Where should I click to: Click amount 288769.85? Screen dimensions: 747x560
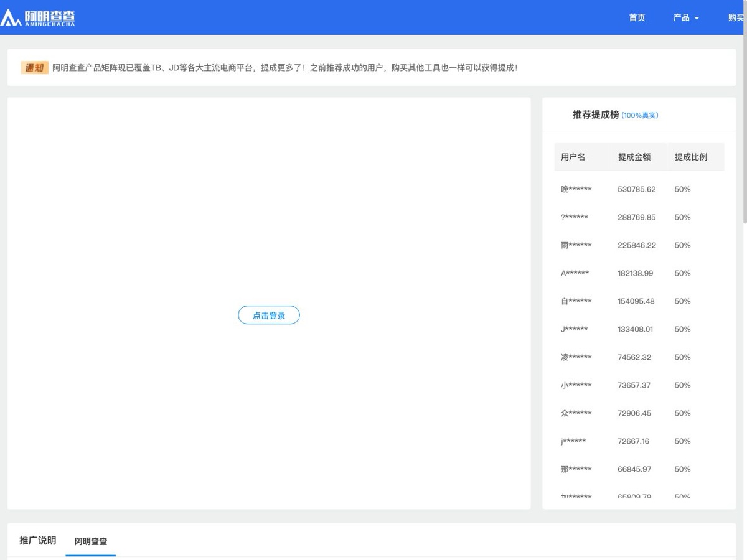click(x=636, y=217)
